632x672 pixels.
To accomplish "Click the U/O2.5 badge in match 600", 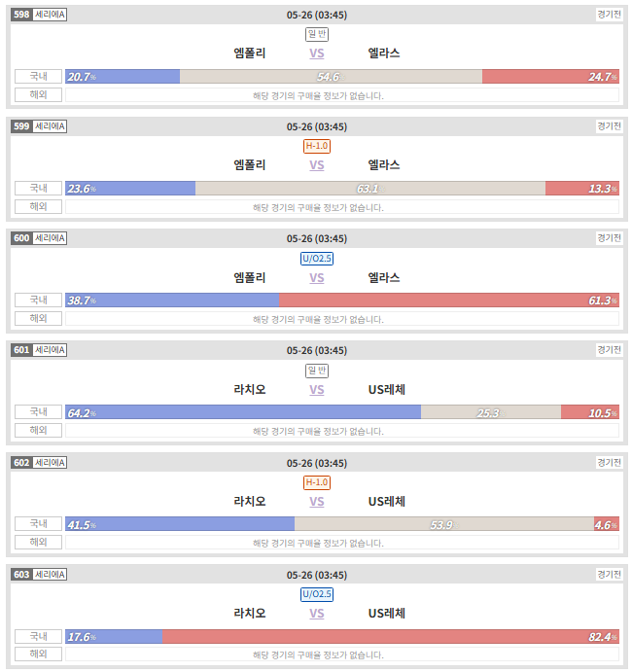I will click(x=317, y=259).
